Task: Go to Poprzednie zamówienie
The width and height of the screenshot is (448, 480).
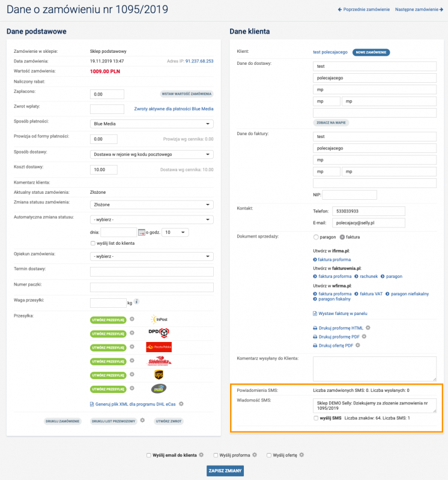Action: pos(364,10)
